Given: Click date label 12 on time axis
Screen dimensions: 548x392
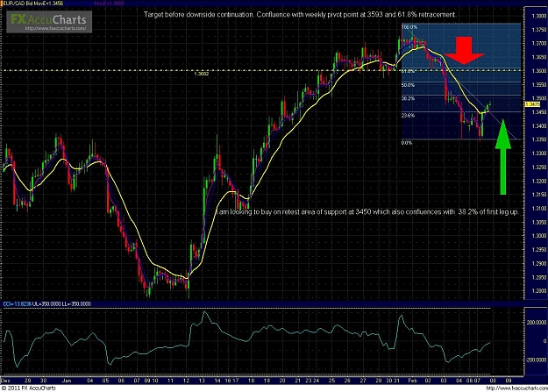Looking at the screenshot, I should tap(186, 381).
